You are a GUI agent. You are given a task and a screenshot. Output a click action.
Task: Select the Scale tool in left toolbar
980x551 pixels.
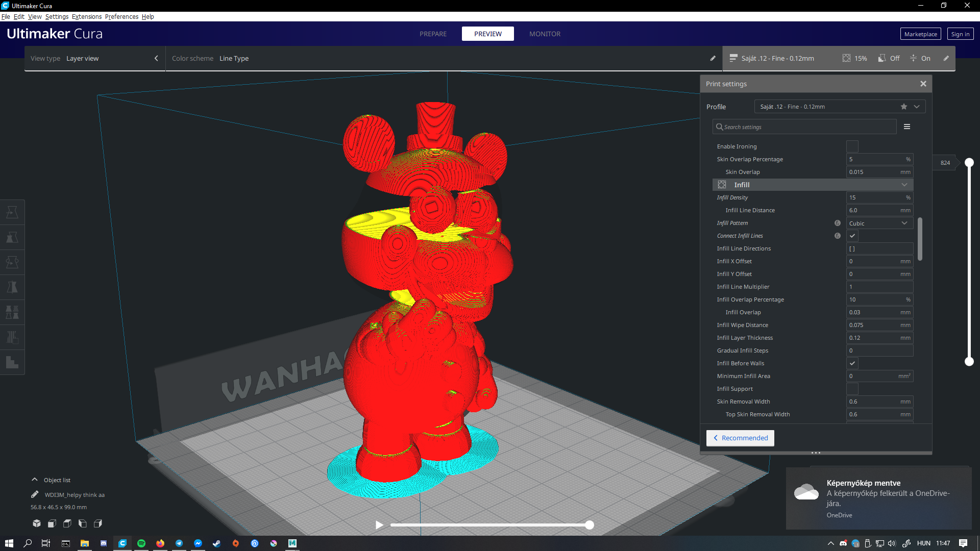[12, 237]
